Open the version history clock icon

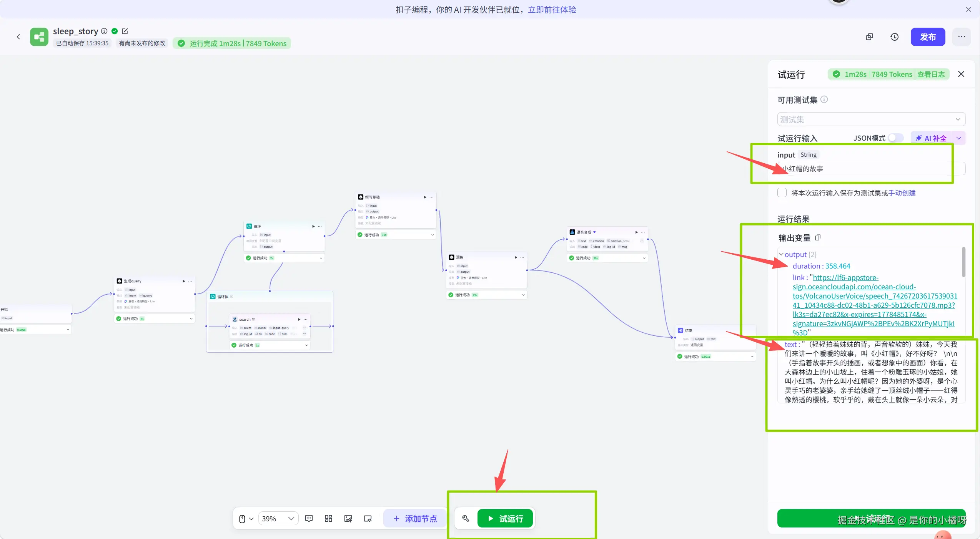point(894,37)
